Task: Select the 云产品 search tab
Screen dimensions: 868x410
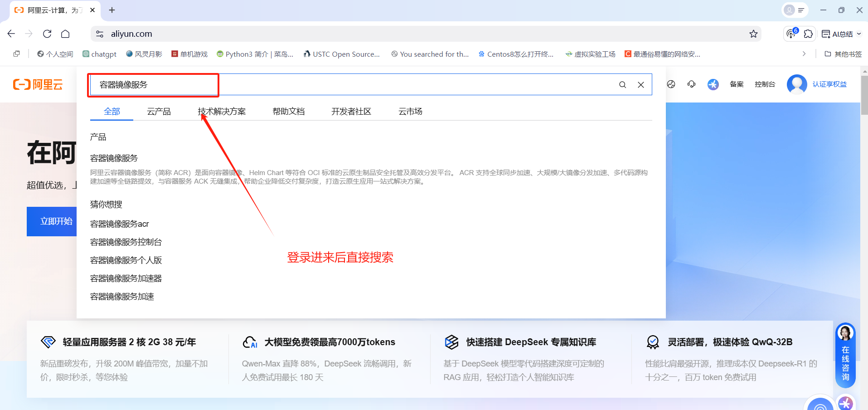Action: pyautogui.click(x=159, y=111)
